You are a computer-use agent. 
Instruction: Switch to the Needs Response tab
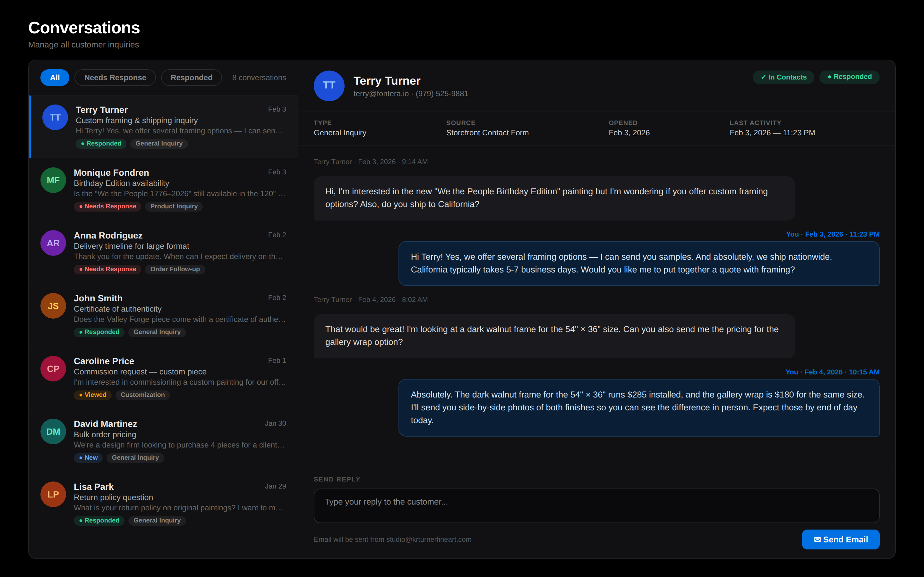tap(115, 77)
